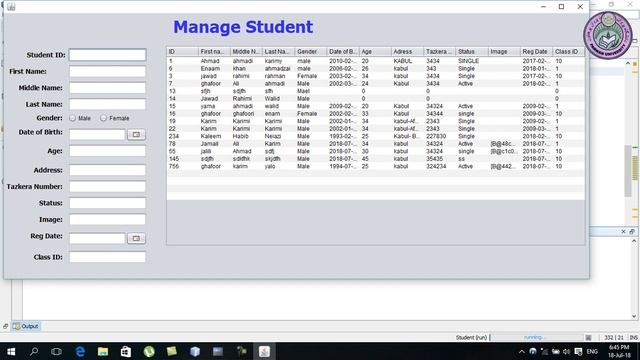Open the clock showing 6:45 PM
Viewport: 640px width, 360px height.
point(619,351)
